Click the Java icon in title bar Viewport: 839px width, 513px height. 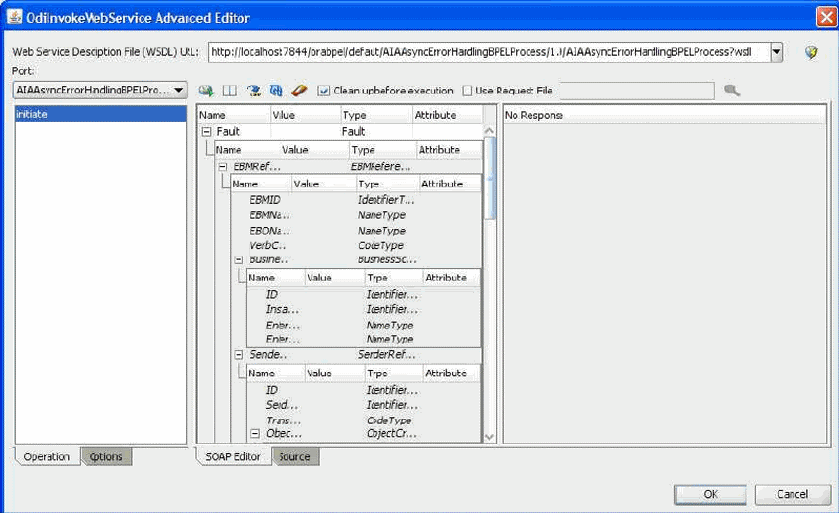pos(14,17)
